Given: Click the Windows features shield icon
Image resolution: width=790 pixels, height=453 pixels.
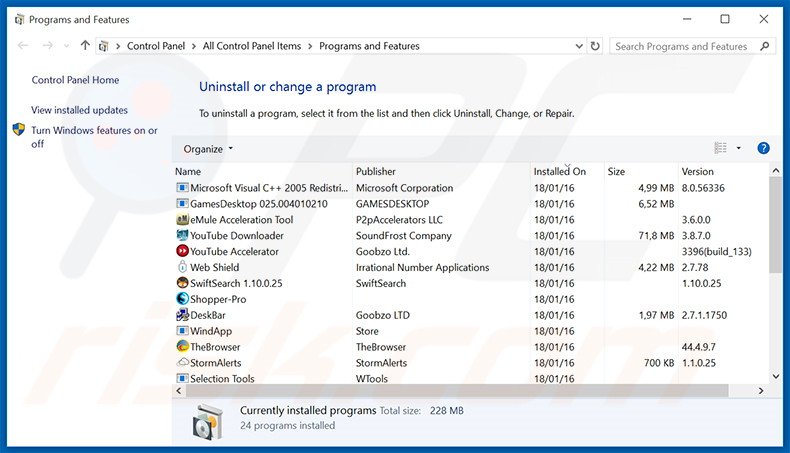Looking at the screenshot, I should pos(19,130).
